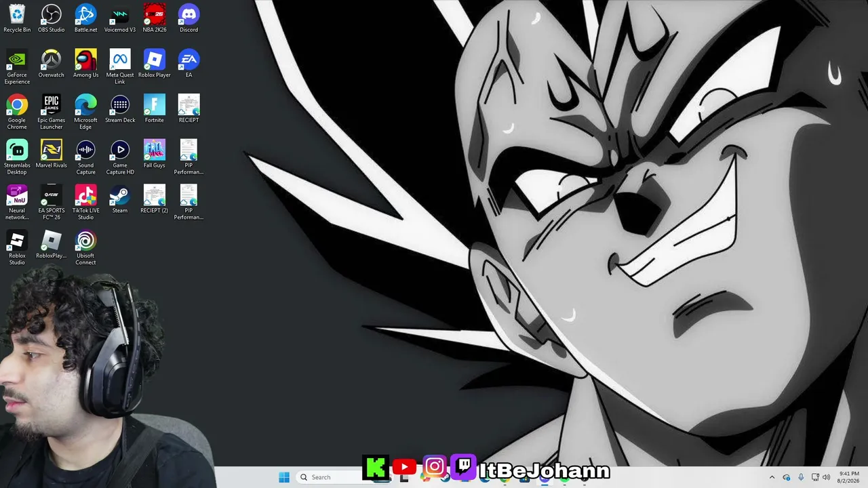This screenshot has height=488, width=868.
Task: Expand the hidden system tray icons
Action: click(x=772, y=477)
